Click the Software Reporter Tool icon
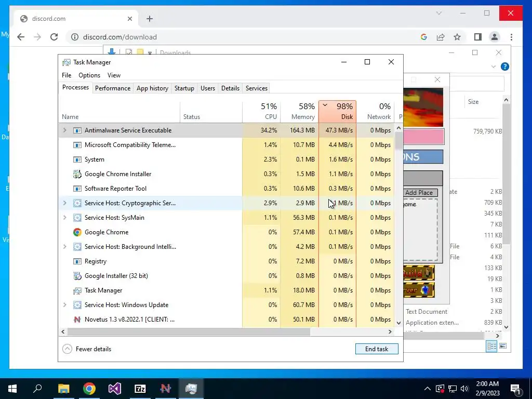 point(77,189)
